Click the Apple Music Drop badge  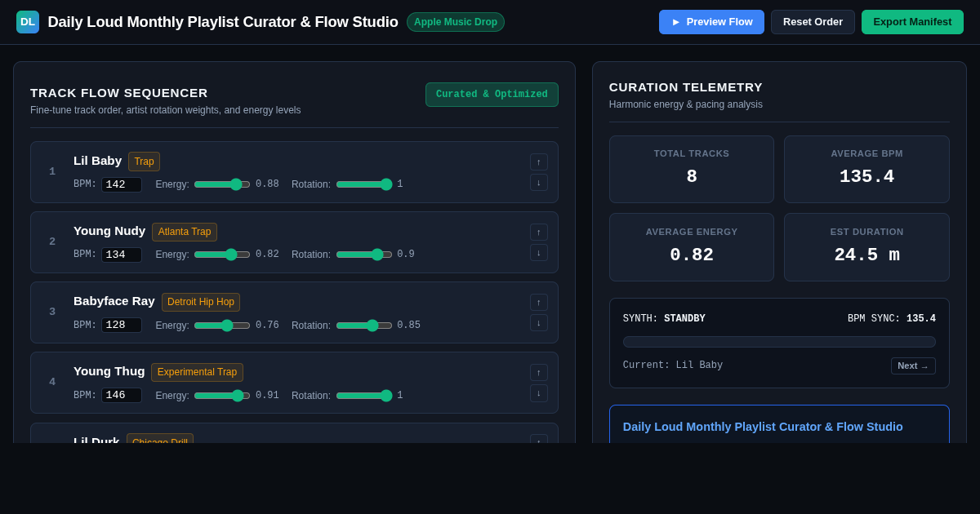pyautogui.click(x=456, y=22)
